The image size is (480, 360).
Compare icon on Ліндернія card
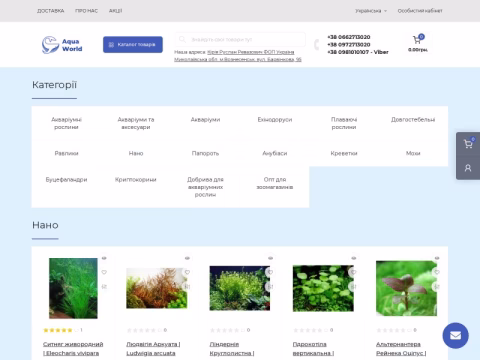pyautogui.click(x=270, y=286)
